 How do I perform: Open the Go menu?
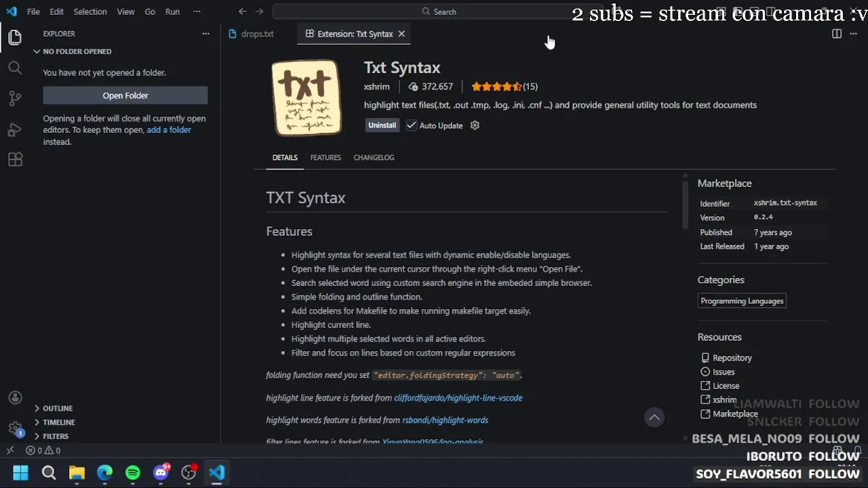pos(150,12)
